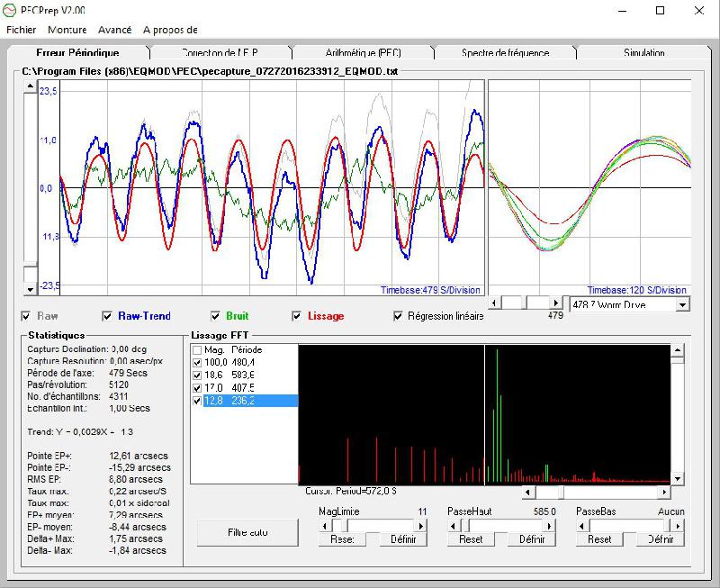
Task: Select the 236,2 period row in FFT list
Action: (x=243, y=401)
